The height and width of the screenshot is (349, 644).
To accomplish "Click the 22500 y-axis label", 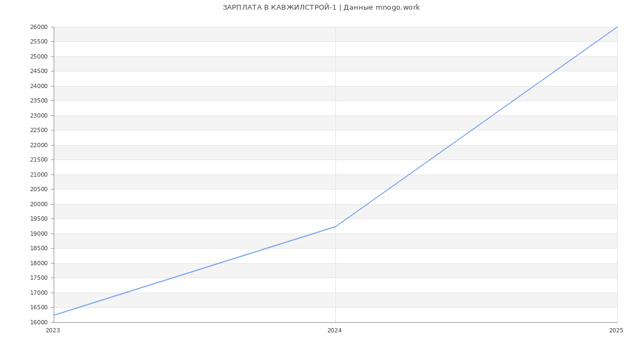I will point(39,130).
